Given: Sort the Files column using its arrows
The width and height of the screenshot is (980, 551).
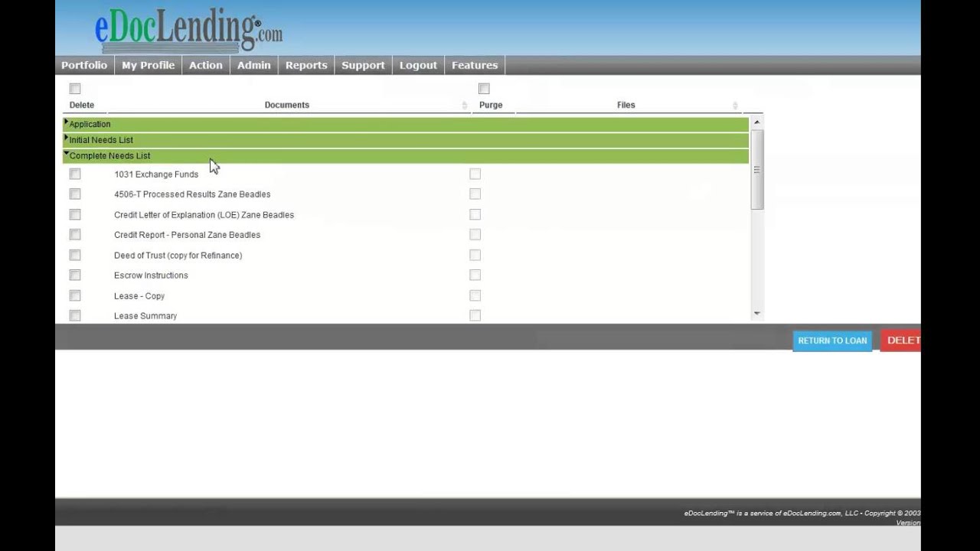Looking at the screenshot, I should [x=735, y=106].
